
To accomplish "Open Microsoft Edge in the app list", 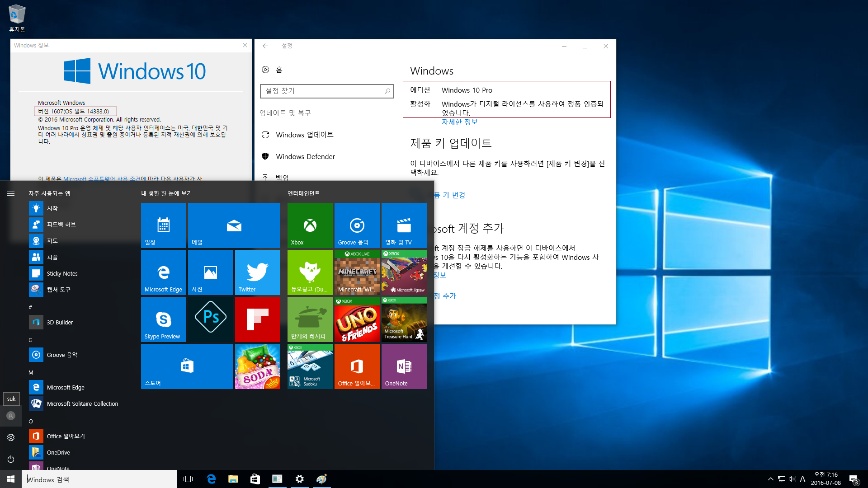I will pyautogui.click(x=79, y=387).
